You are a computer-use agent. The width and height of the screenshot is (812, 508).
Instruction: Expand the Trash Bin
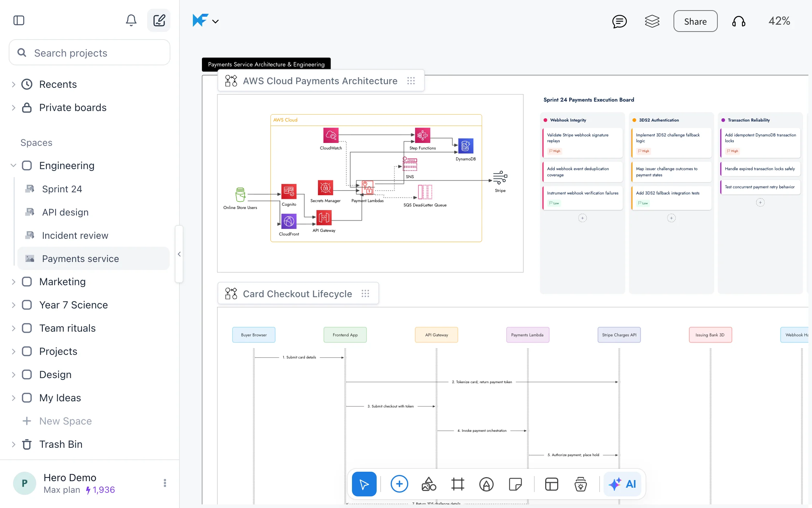point(13,444)
